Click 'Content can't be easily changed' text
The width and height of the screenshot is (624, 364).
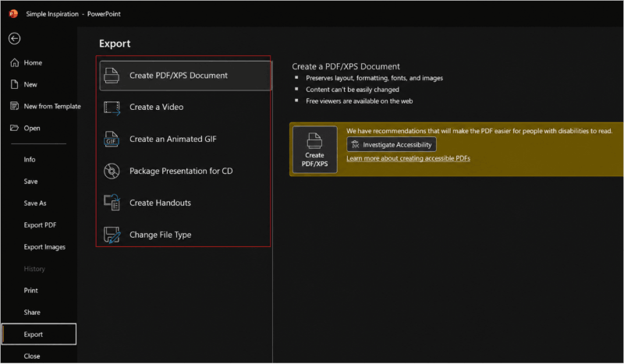pyautogui.click(x=353, y=90)
